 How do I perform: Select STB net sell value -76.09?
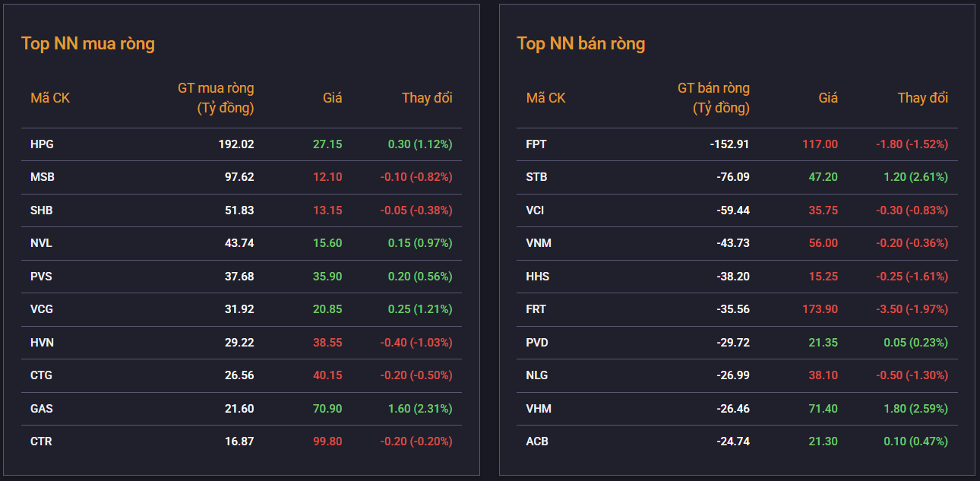click(732, 177)
